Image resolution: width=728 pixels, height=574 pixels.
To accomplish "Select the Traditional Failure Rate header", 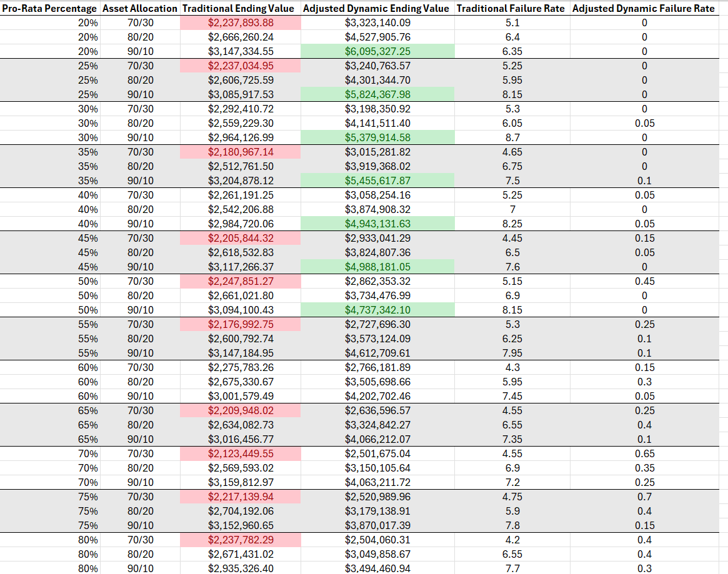I will point(512,8).
